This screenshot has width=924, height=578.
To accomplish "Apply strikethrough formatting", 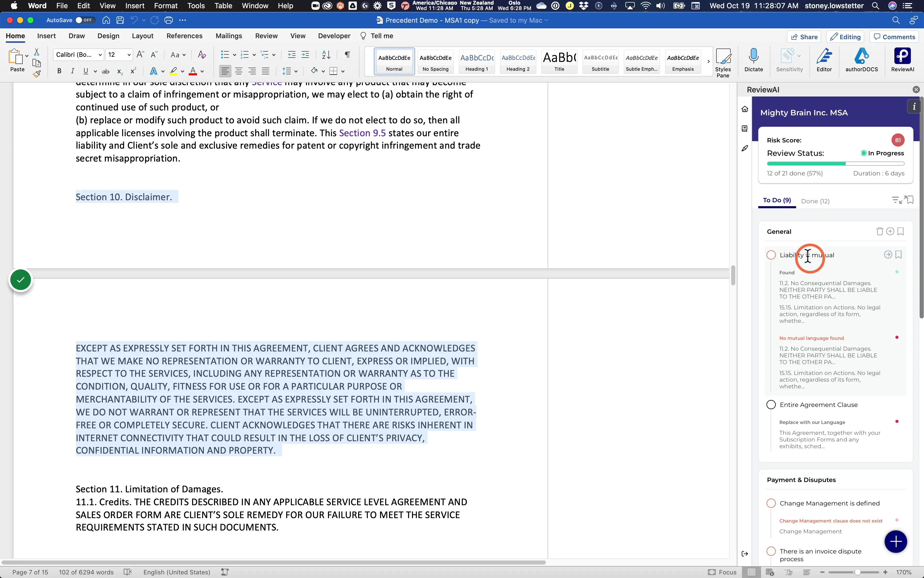I will click(106, 71).
